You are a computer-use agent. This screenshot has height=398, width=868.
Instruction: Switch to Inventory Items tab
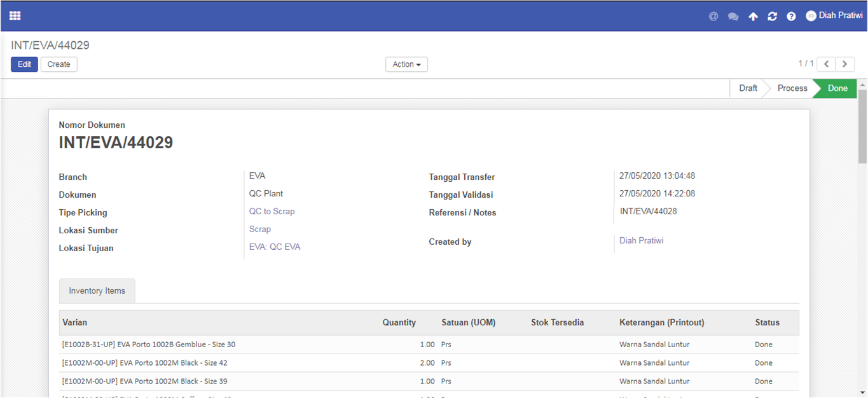tap(97, 291)
